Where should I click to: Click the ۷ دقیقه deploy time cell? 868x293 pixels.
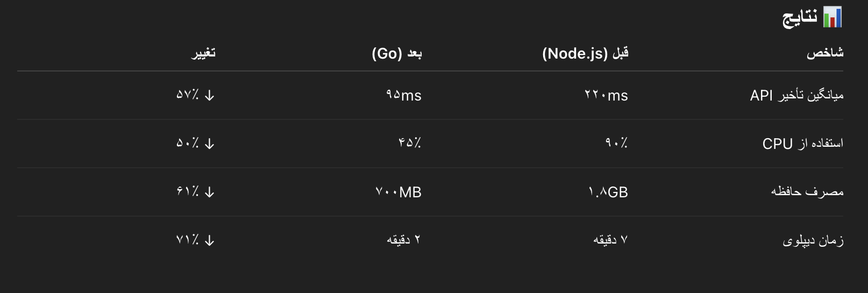pos(610,240)
